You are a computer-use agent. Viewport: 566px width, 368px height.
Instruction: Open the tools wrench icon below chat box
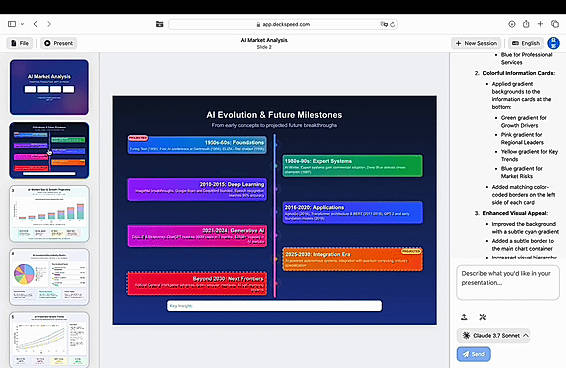click(x=483, y=317)
